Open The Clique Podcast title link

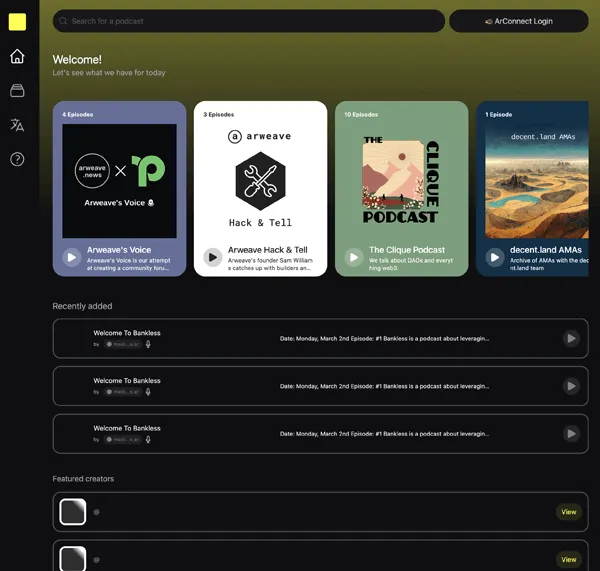407,250
